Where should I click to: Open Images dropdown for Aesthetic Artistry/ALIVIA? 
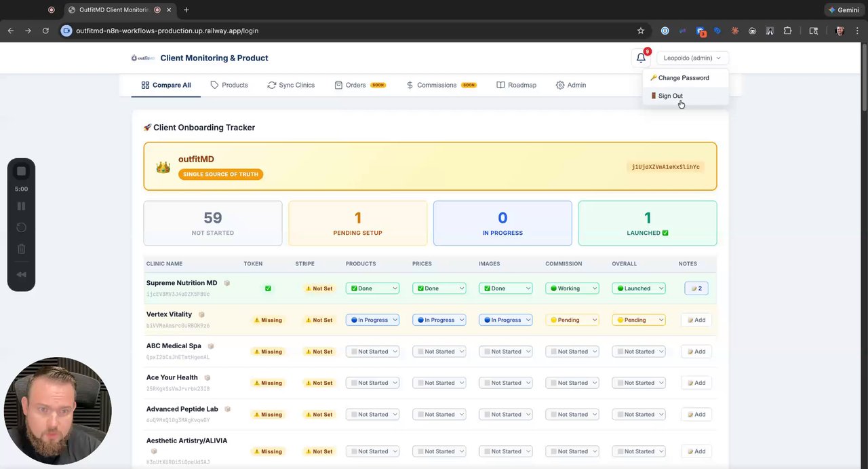tap(505, 451)
